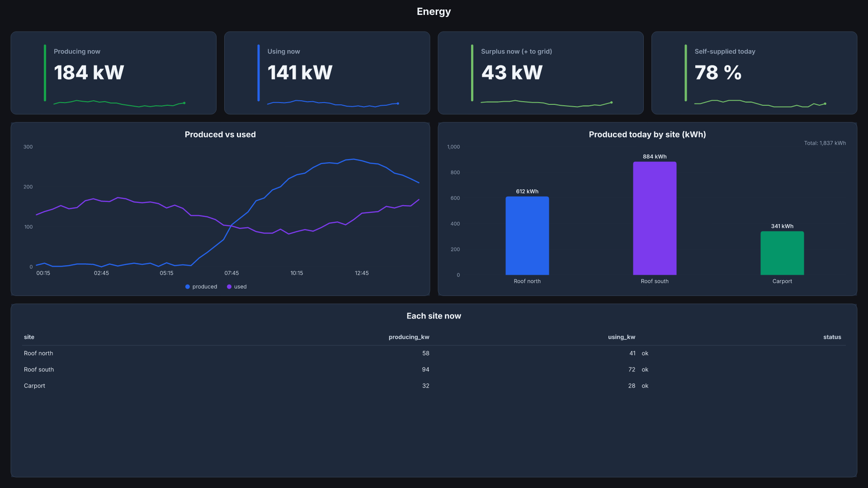
Task: Open the 'Surplus now (+ to grid)' card
Action: [x=541, y=73]
